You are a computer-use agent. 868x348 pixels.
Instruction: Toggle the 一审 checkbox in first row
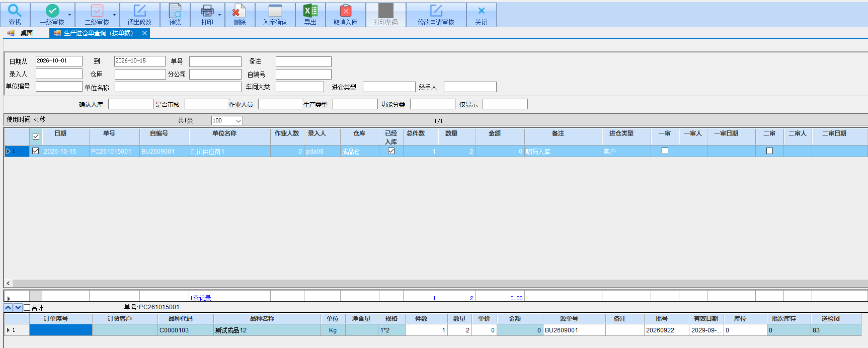665,151
